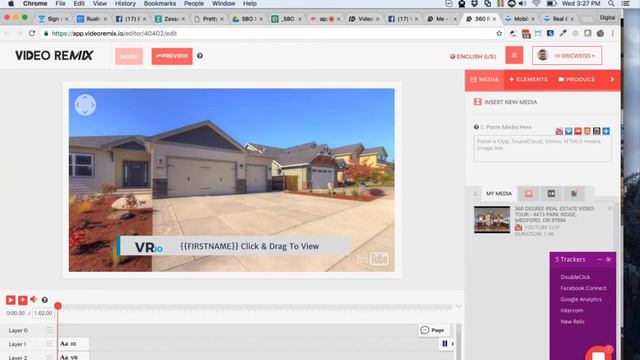640x360 pixels.
Task: Click the red playhead marker on the timeline
Action: pyautogui.click(x=58, y=306)
